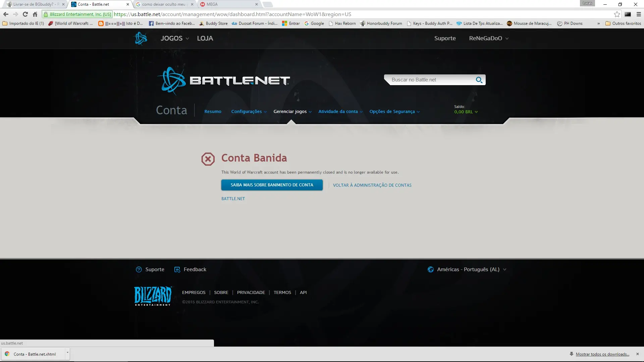
Task: Click the Feedback text in the footer
Action: click(x=195, y=269)
